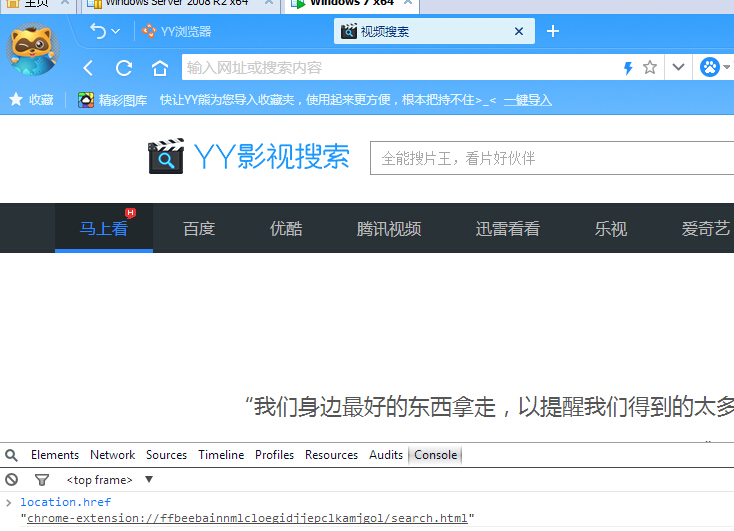
Task: Expand the address bar history dropdown
Action: 678,67
